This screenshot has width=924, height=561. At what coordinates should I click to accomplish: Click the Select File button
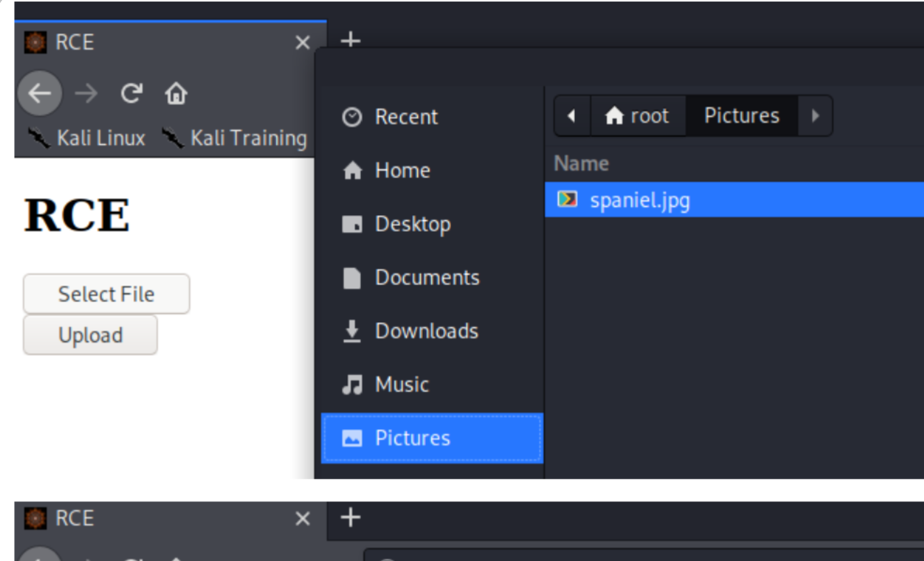click(106, 294)
